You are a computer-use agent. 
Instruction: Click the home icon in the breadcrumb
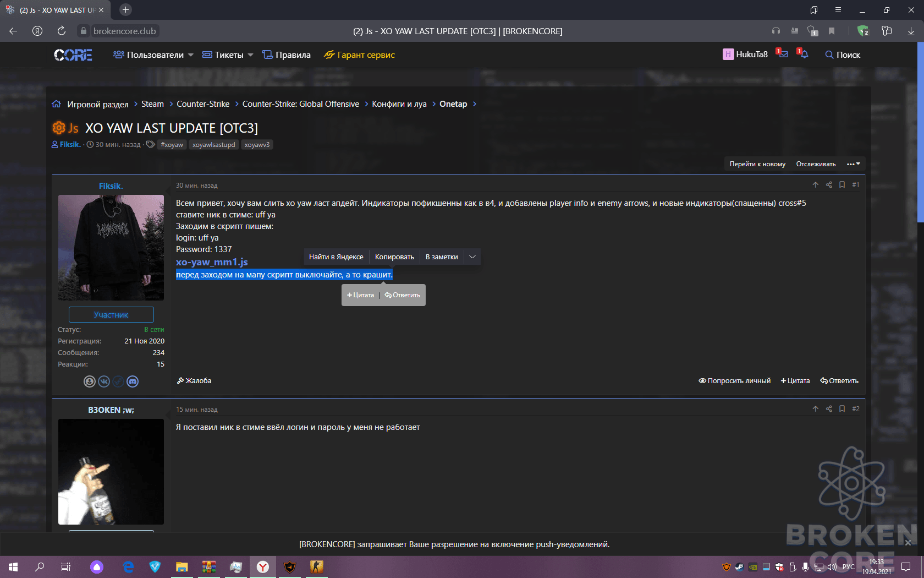click(57, 104)
